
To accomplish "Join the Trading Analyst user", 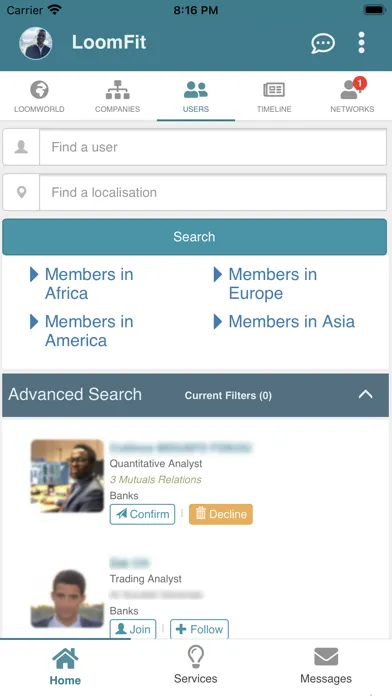I will click(x=133, y=629).
